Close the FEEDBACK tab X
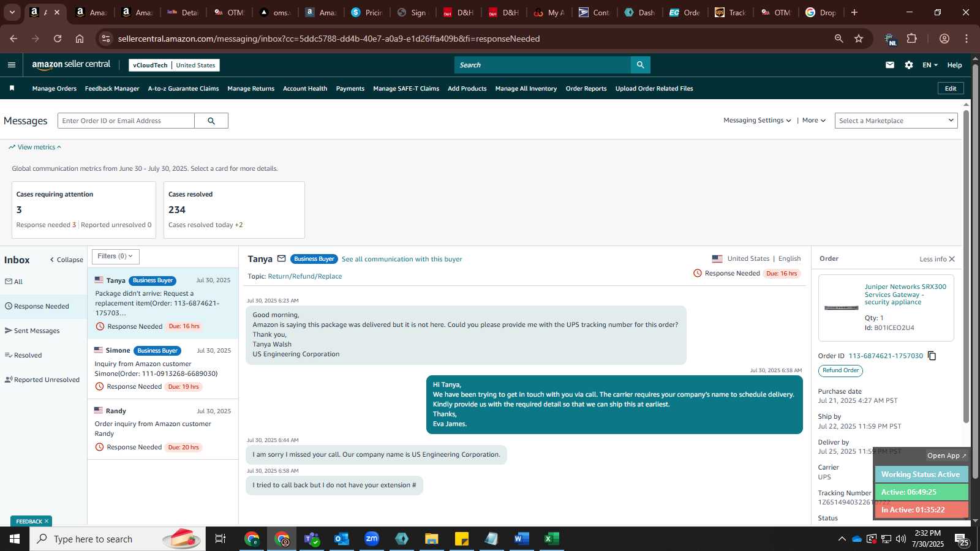The height and width of the screenshot is (551, 980). [x=47, y=521]
